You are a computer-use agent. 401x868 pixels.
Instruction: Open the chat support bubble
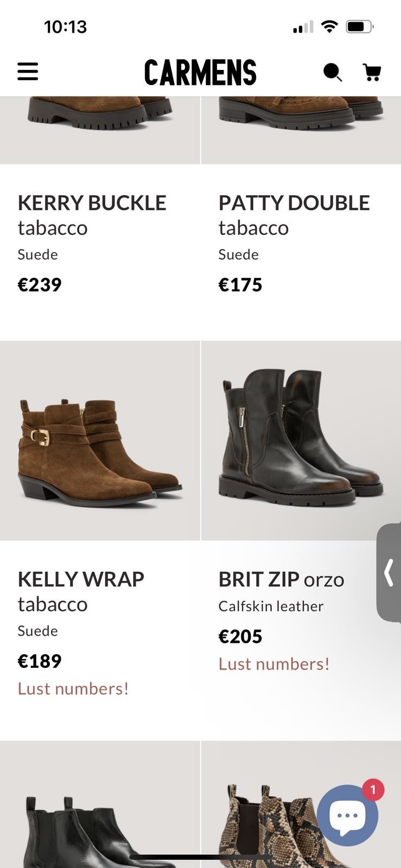pyautogui.click(x=347, y=816)
